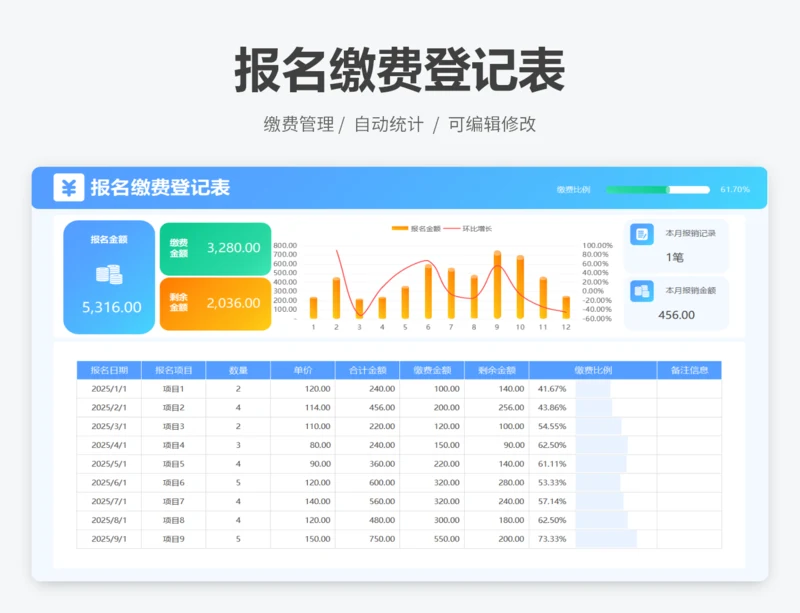Viewport: 800px width, 613px height.
Task: Click the data bar in 项目9 缴费比例 cell
Action: pyautogui.click(x=606, y=539)
